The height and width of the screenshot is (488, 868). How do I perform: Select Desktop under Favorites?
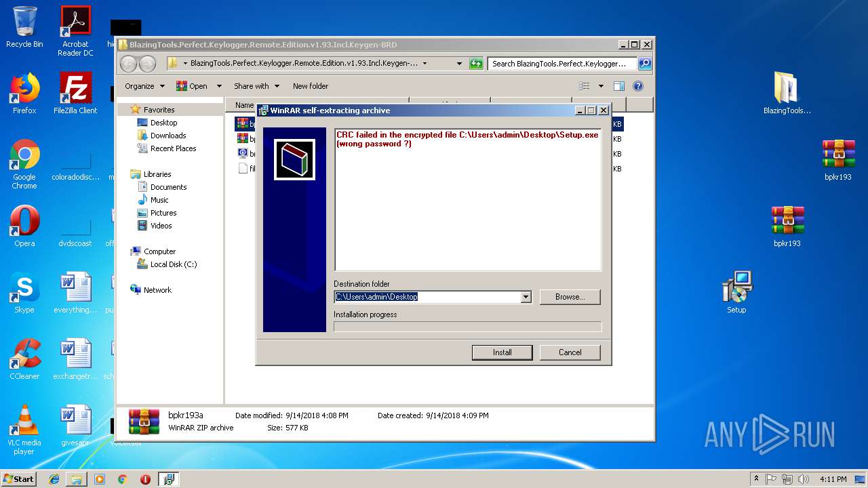163,123
